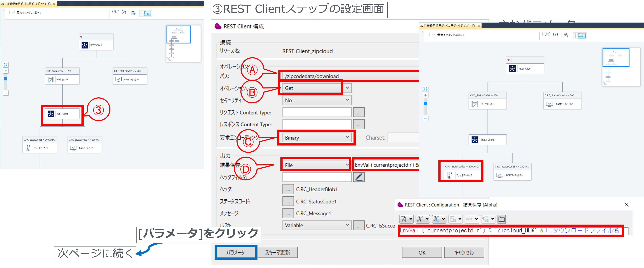Open the 結果保存 dropdown showing File
This screenshot has width=644, height=268.
pyautogui.click(x=317, y=165)
